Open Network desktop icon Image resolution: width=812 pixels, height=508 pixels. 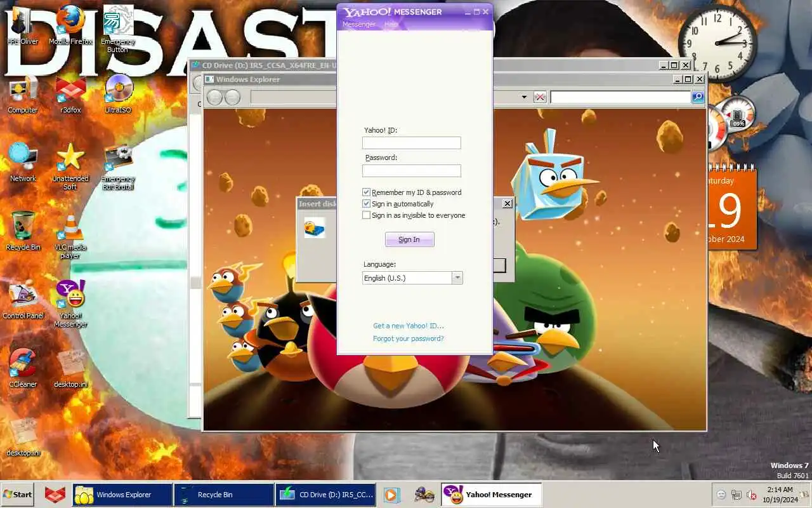[x=23, y=163]
